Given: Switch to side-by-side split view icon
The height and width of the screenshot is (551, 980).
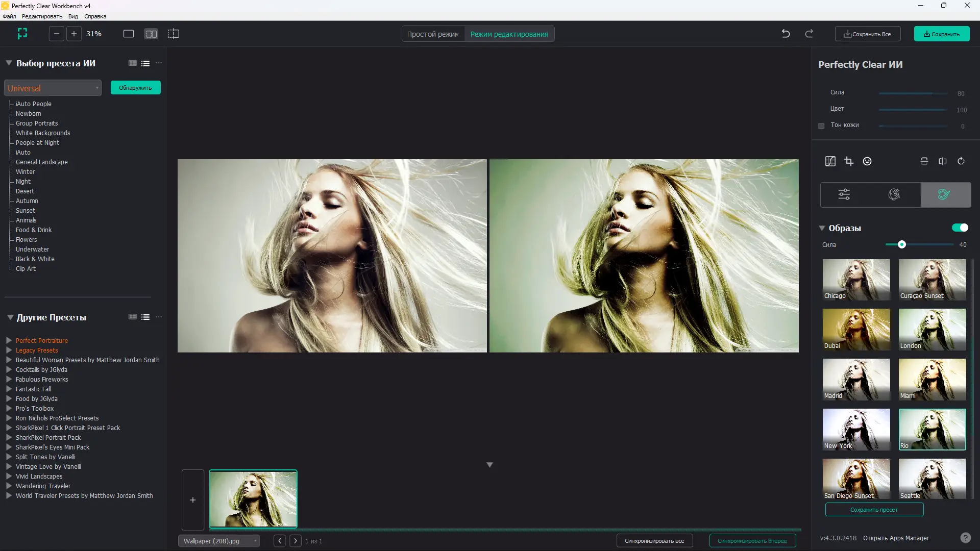Looking at the screenshot, I should [x=151, y=34].
